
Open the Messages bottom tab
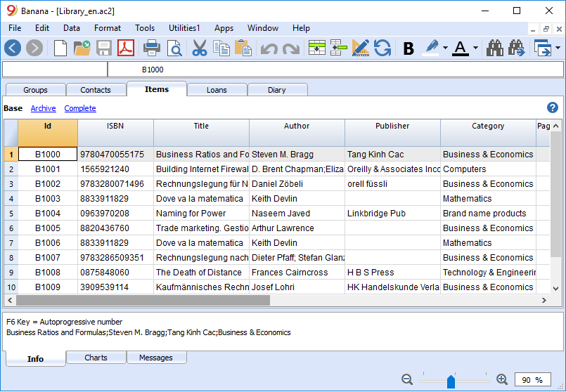(x=156, y=358)
